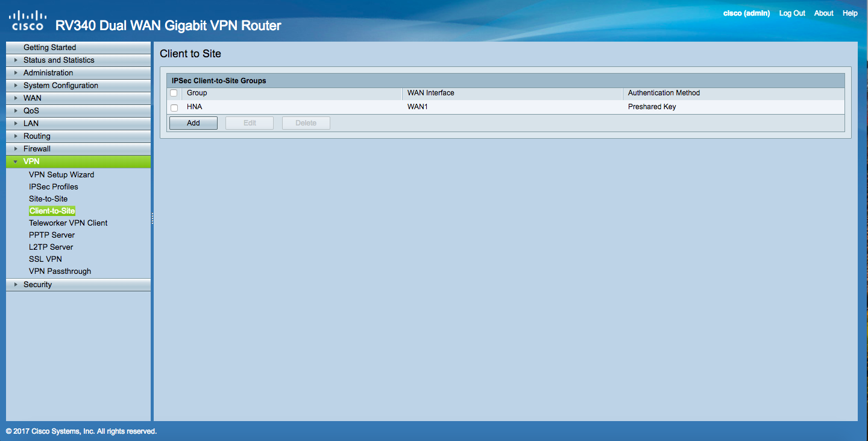Expand the WAN section arrow
Viewport: 868px width, 441px height.
pyautogui.click(x=16, y=98)
